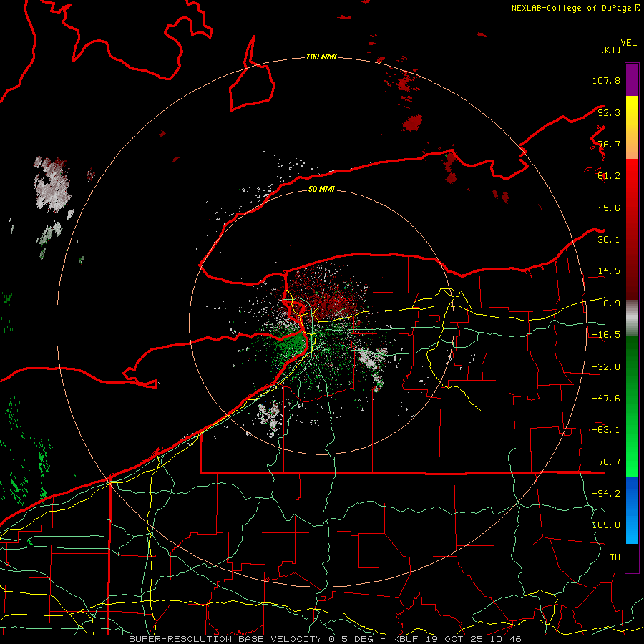The height and width of the screenshot is (644, 644).
Task: Click the green segment of the color bar
Action: (x=632, y=406)
